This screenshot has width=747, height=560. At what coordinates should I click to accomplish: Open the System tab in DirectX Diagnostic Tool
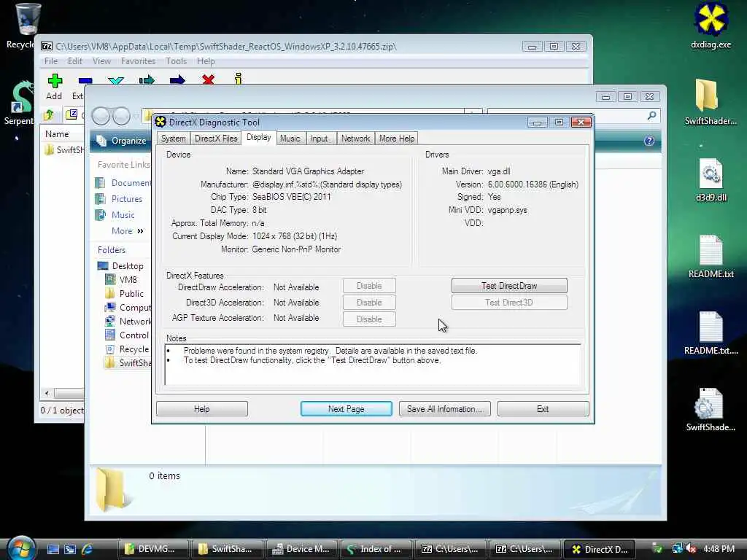173,139
